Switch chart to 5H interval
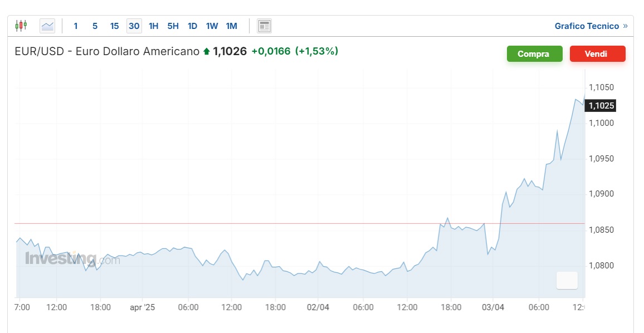 [x=173, y=26]
